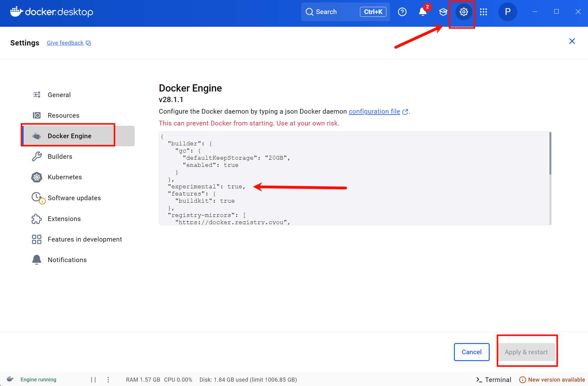
Task: Click the JSON editor vertical scrollbar
Action: tap(550, 153)
